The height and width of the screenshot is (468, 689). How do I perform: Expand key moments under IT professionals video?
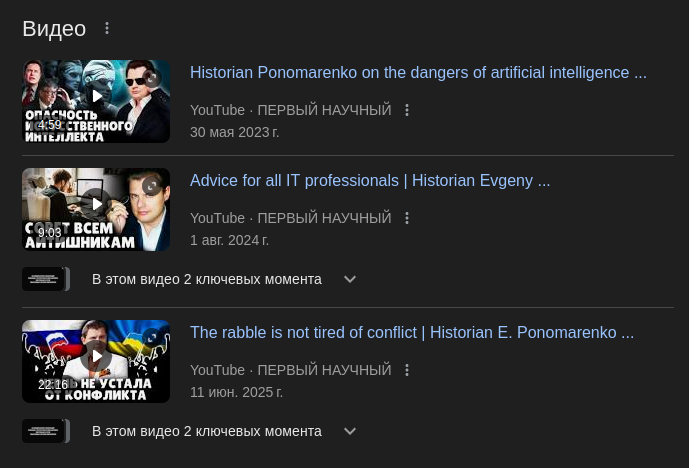pos(350,279)
